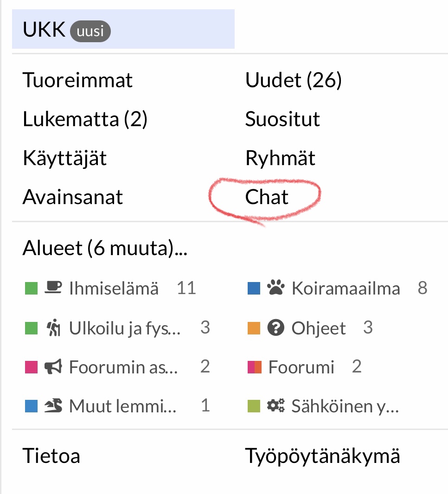
Task: Switch to Työpöytänäkymä desktop view
Action: [x=322, y=456]
